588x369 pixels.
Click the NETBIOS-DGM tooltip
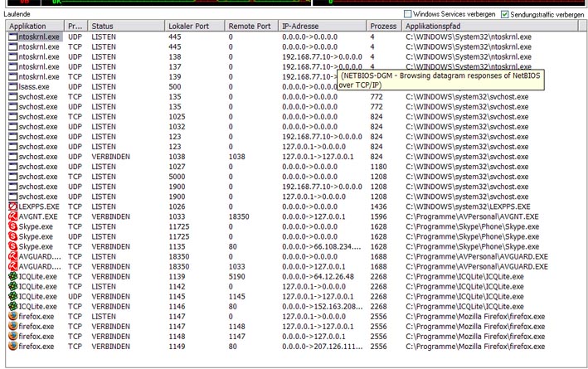[440, 80]
